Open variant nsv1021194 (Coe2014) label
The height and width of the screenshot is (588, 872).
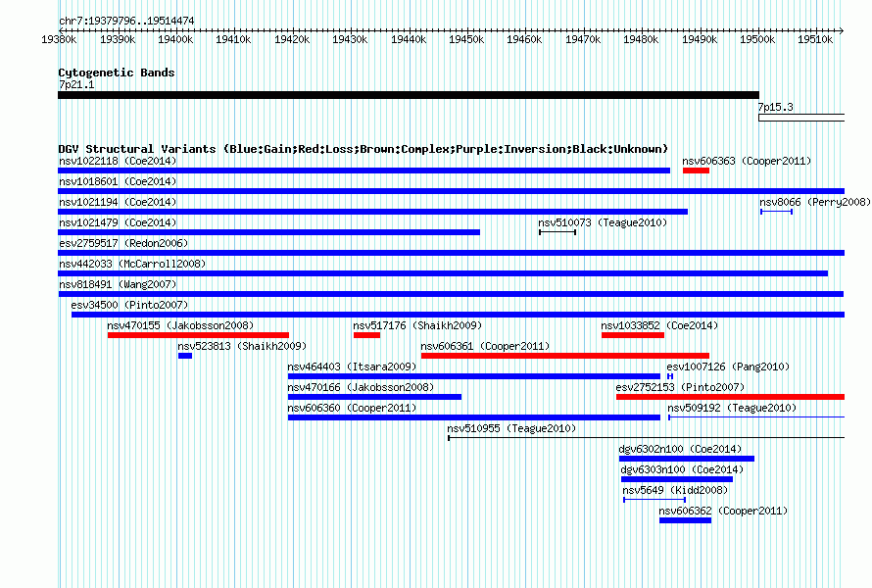coord(118,202)
